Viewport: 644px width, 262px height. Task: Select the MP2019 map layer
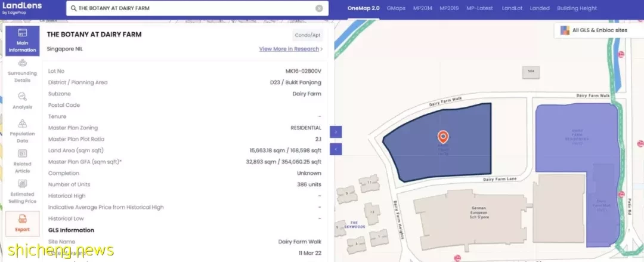tap(449, 8)
